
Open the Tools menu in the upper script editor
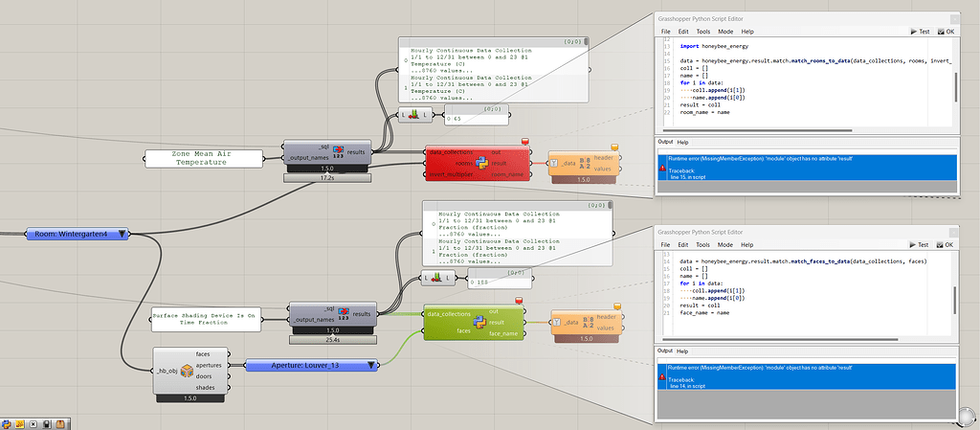(x=702, y=32)
